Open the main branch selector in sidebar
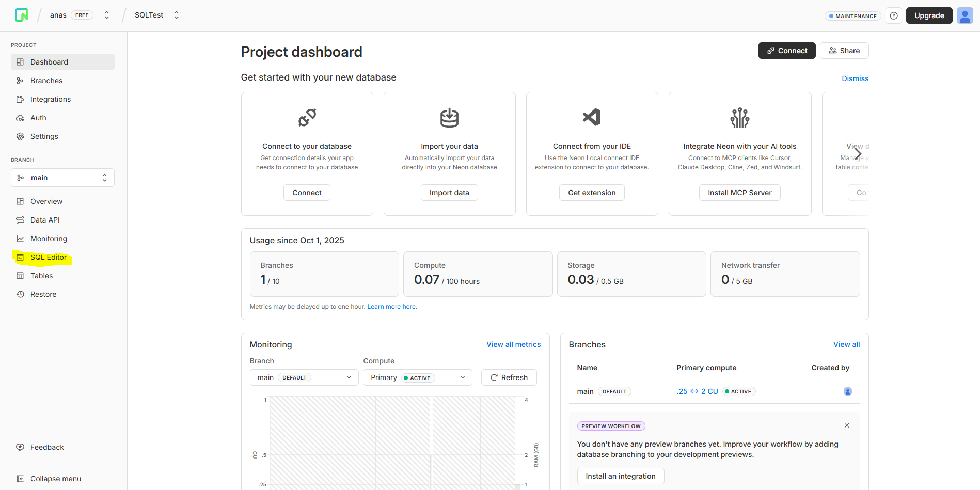The image size is (980, 490). click(x=62, y=178)
